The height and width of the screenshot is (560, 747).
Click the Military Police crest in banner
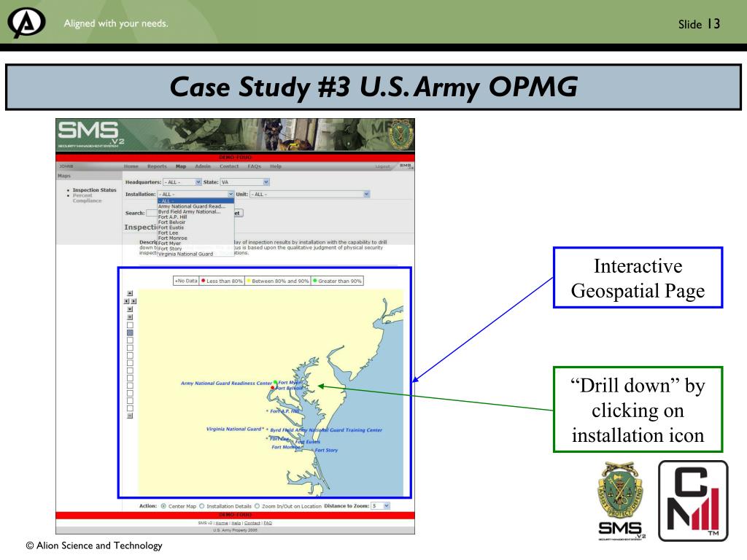click(x=400, y=134)
